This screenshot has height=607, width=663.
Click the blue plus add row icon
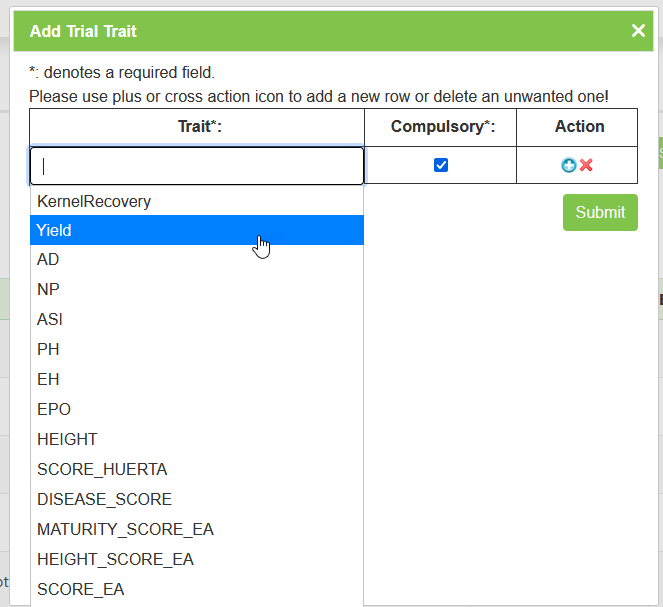568,165
